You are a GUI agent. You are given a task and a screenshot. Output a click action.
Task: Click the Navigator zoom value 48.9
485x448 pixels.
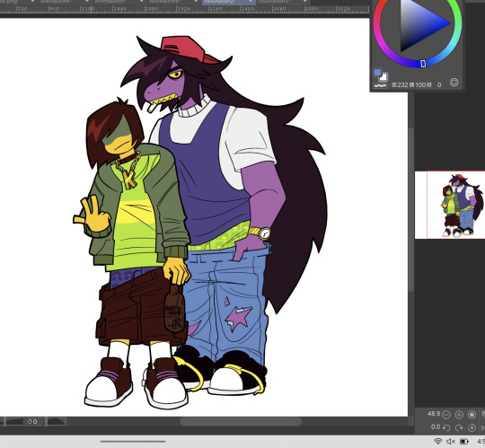(434, 414)
